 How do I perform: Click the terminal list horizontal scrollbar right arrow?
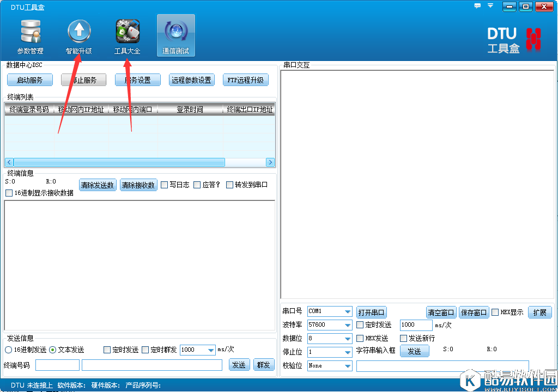[271, 162]
